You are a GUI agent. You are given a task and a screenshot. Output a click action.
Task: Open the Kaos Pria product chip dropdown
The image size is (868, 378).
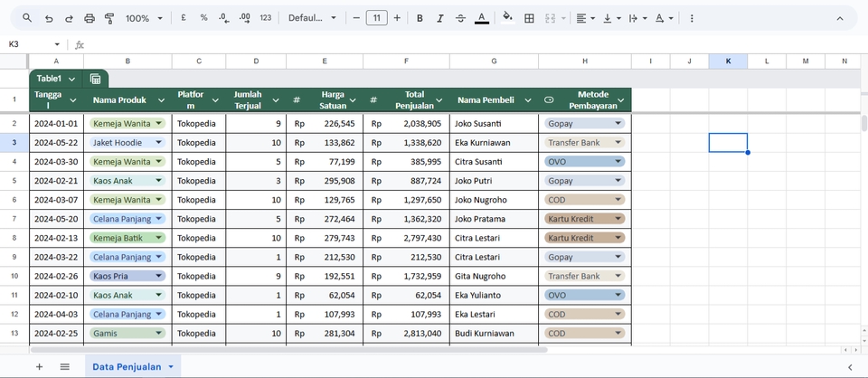click(x=159, y=276)
